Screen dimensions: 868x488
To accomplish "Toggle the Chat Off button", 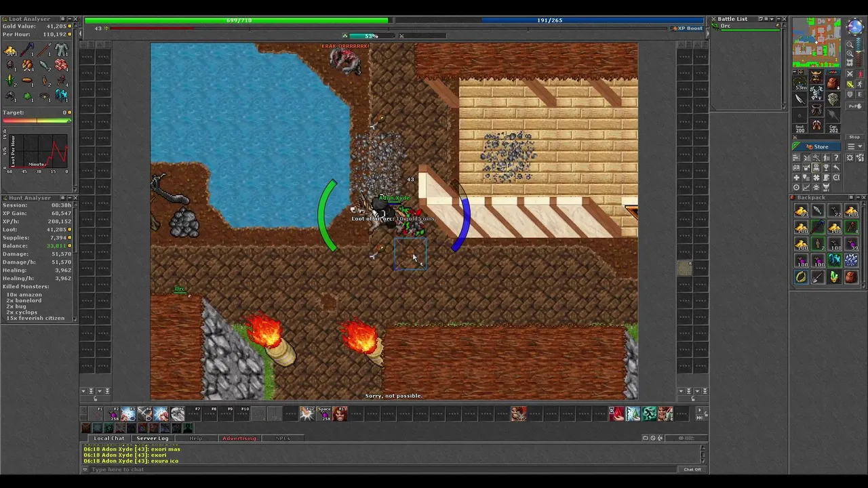I will point(692,469).
